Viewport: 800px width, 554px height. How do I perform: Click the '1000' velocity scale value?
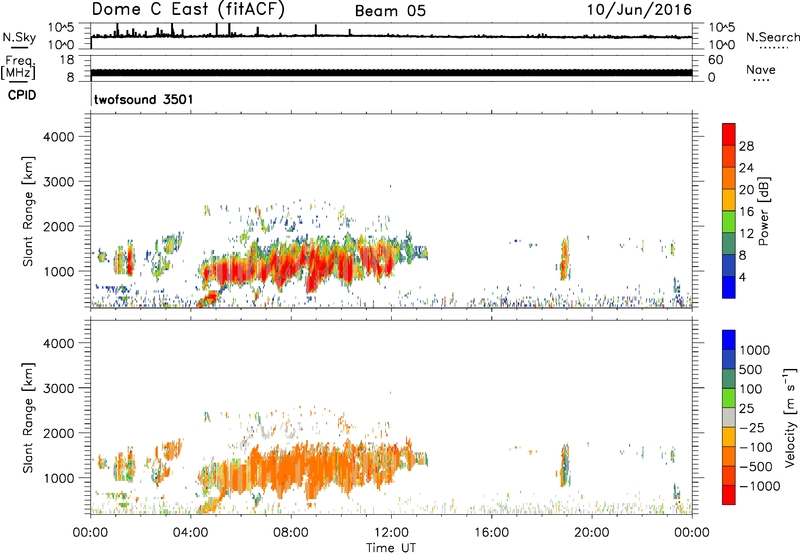tap(755, 350)
